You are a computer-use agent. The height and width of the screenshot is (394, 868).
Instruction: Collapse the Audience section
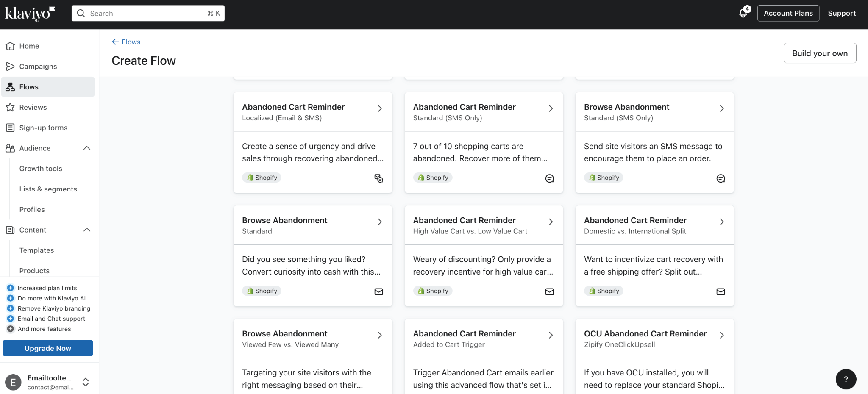point(87,148)
